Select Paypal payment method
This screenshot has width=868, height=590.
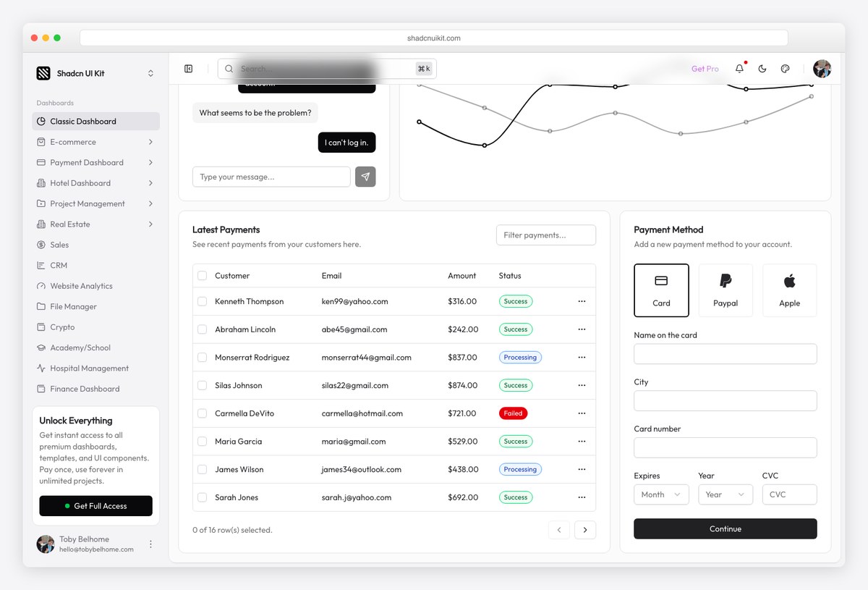tap(726, 290)
